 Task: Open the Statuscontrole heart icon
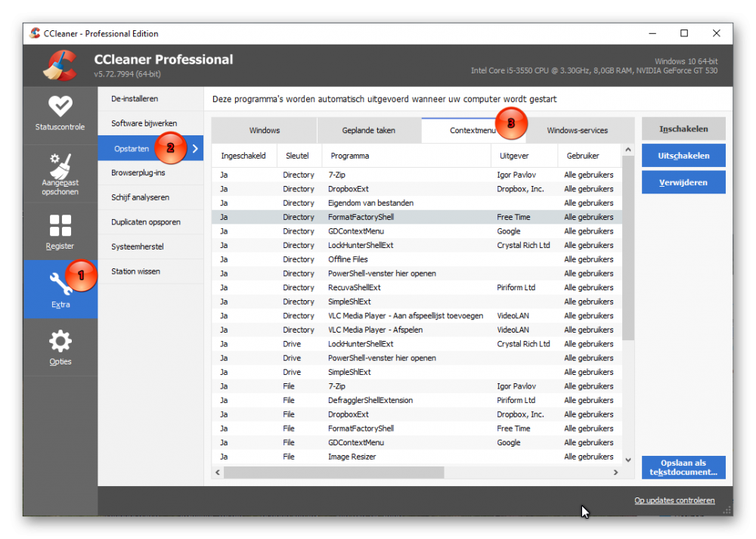pos(60,106)
